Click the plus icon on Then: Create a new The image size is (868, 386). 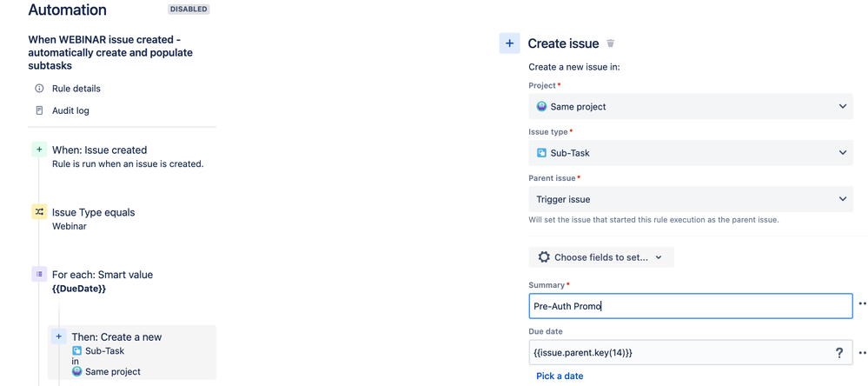(59, 336)
